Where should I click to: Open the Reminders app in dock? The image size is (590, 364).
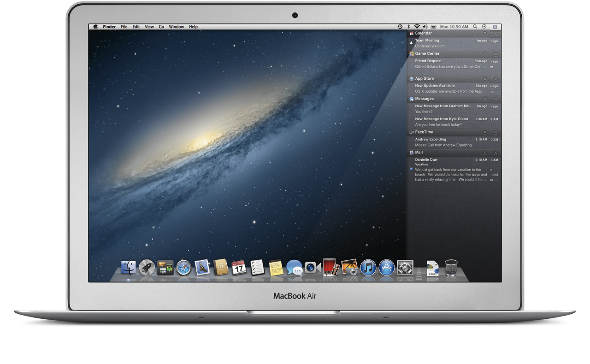click(x=257, y=267)
